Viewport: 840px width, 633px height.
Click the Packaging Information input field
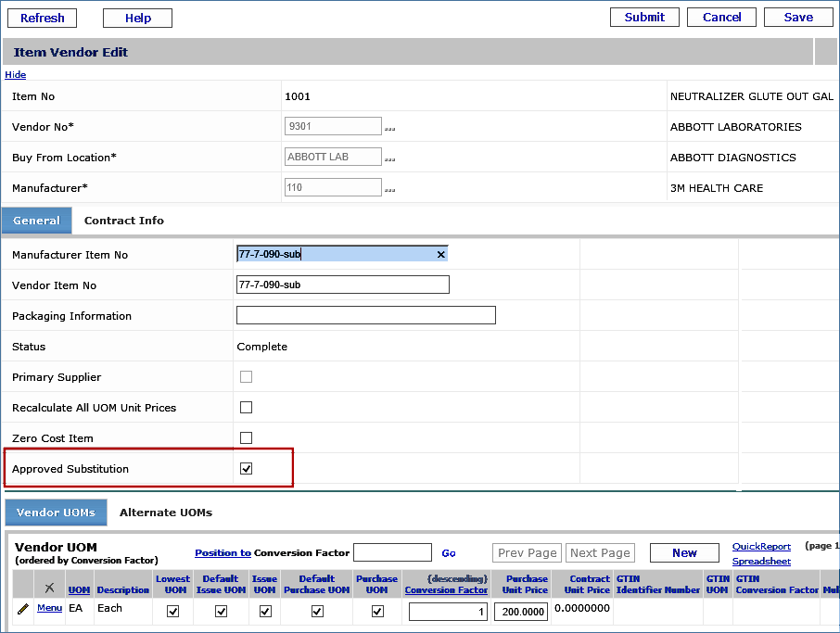365,316
